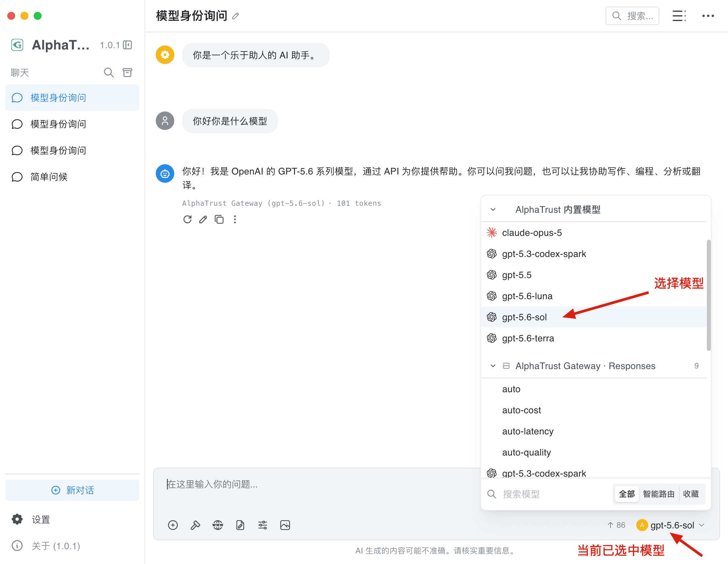Edit the conversation title pencil icon
Viewport: 728px width, 564px height.
(236, 16)
